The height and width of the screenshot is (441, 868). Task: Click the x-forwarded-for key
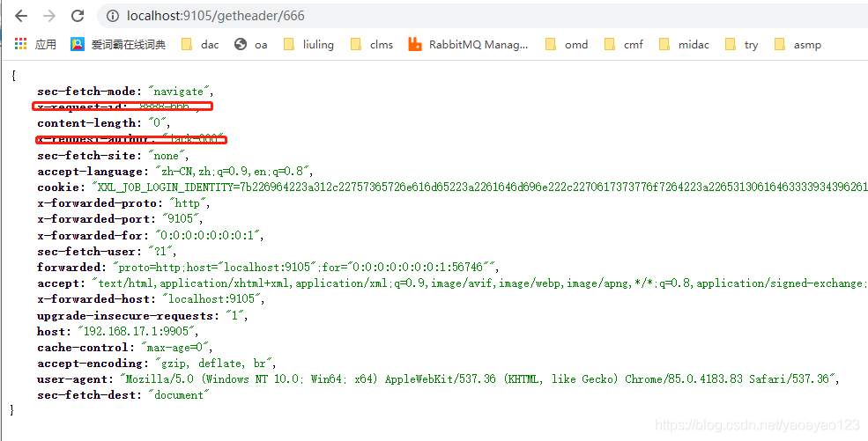point(92,235)
